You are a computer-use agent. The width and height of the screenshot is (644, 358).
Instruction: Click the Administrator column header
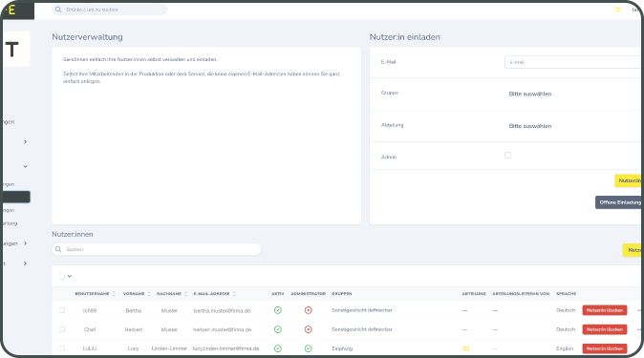[308, 294]
